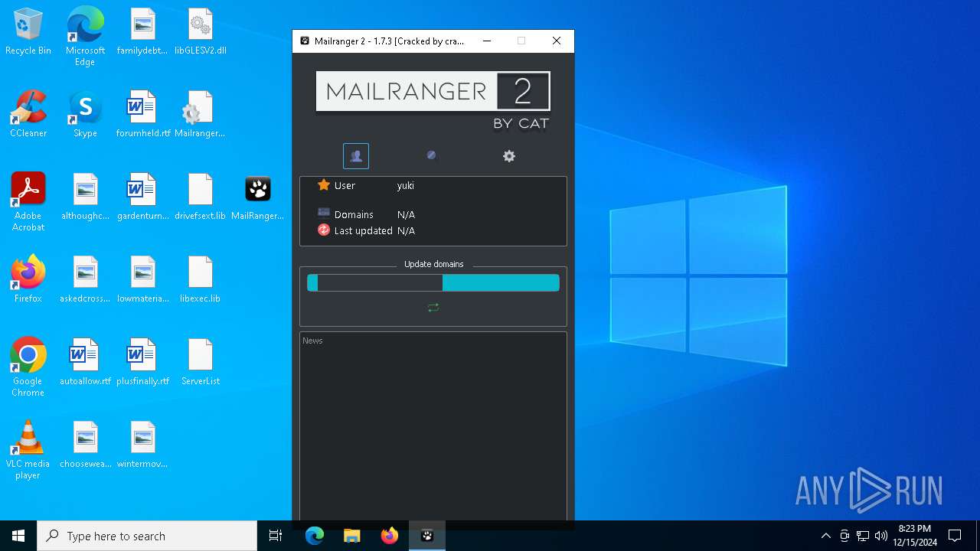The height and width of the screenshot is (551, 980).
Task: Select the libexec.lib file
Action: [201, 280]
